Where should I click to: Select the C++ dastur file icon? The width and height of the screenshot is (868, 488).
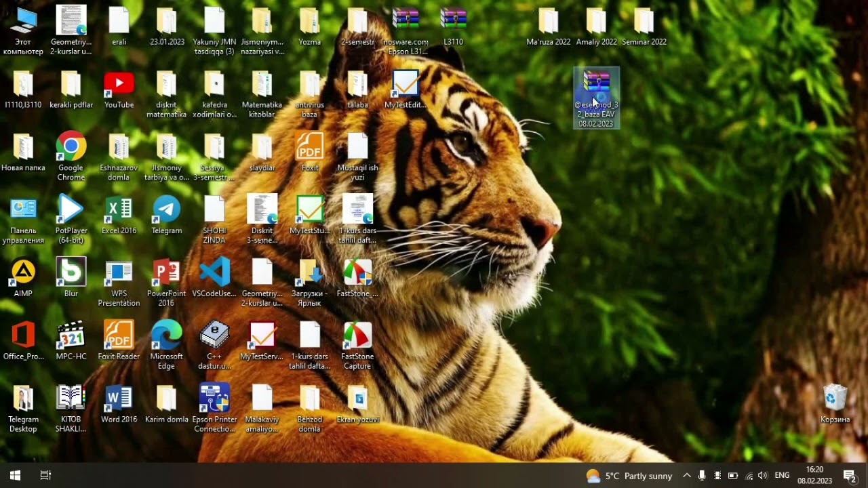tap(214, 346)
